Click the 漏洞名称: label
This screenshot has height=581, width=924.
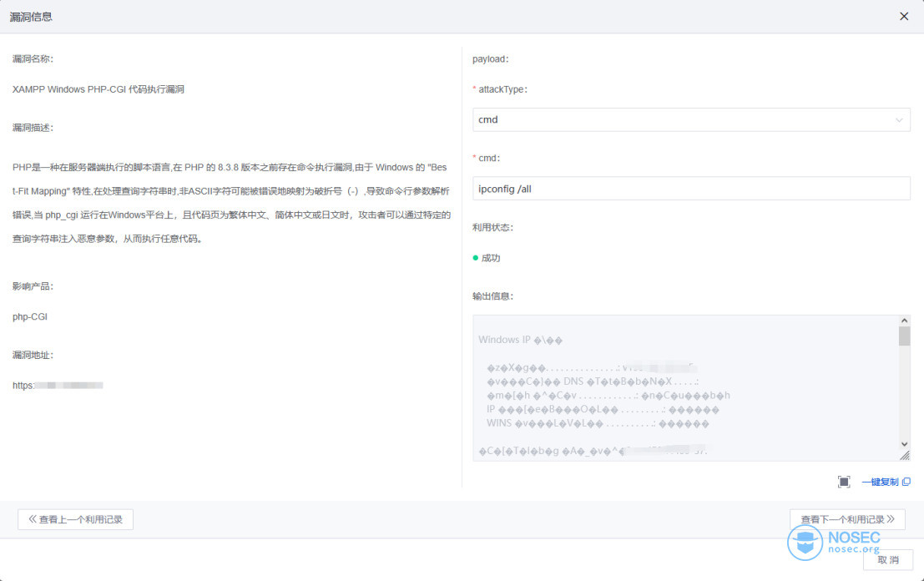[33, 59]
